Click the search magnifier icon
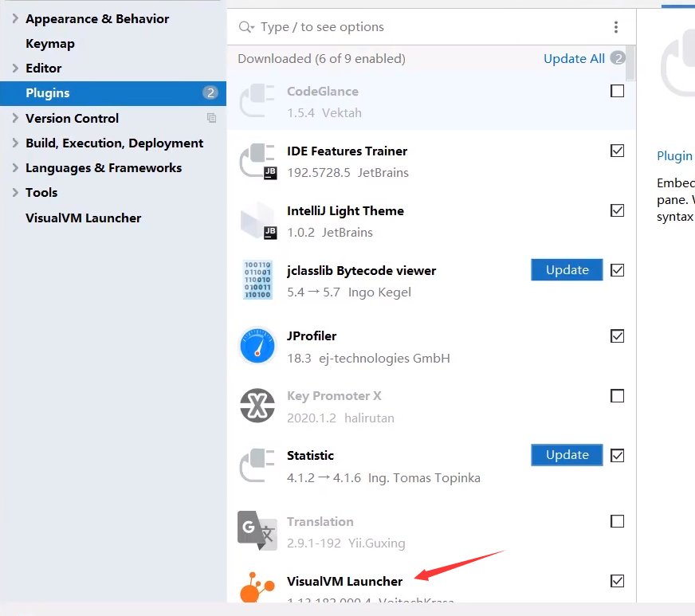 (x=246, y=27)
